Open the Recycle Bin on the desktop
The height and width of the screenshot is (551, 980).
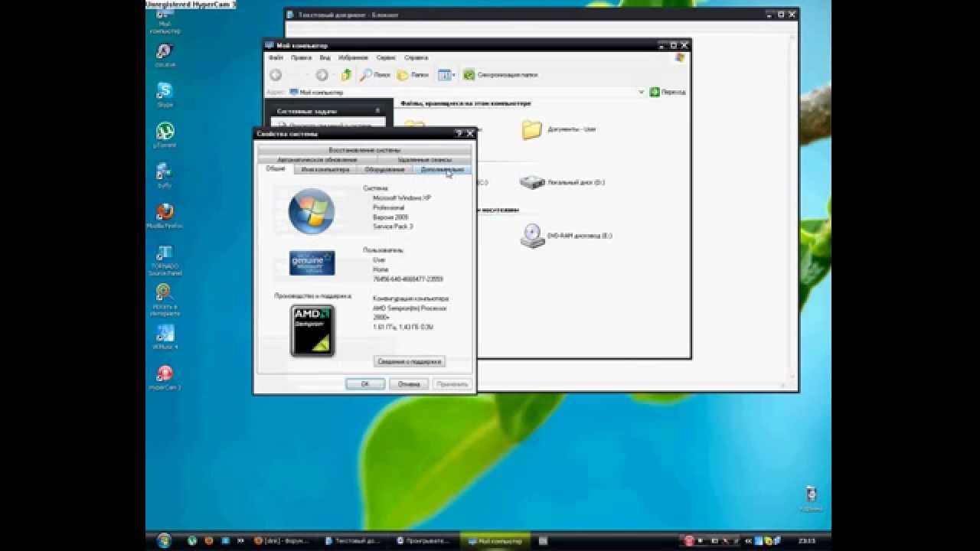(x=812, y=498)
